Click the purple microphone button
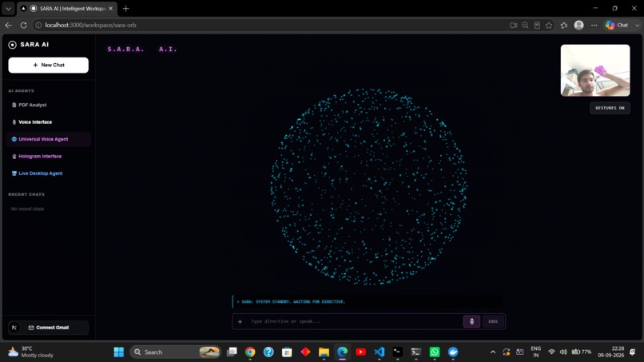 (471, 321)
